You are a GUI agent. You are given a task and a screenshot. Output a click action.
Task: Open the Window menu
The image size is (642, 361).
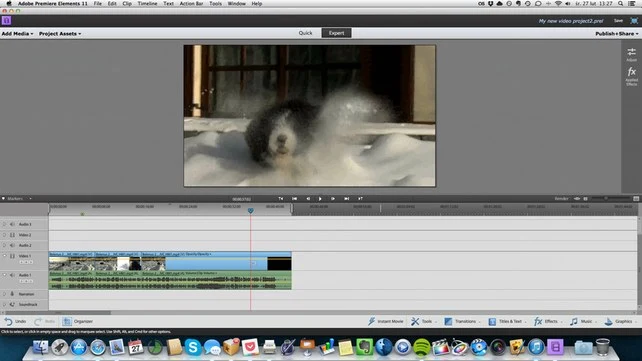[237, 3]
